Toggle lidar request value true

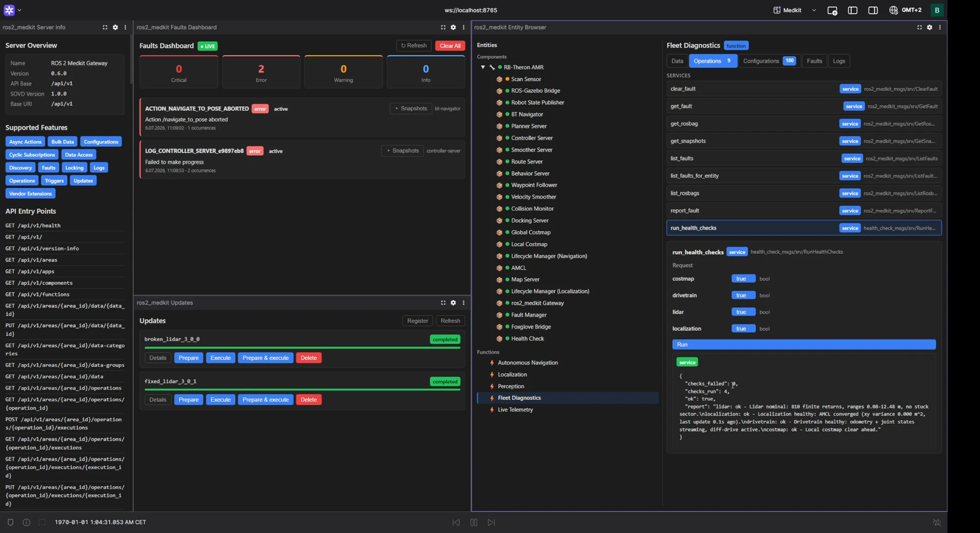(743, 312)
